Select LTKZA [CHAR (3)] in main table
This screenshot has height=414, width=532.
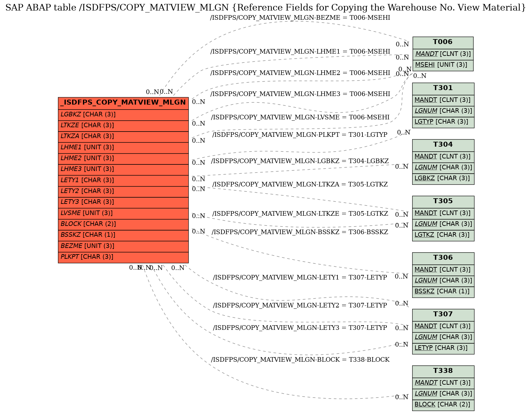tap(123, 136)
